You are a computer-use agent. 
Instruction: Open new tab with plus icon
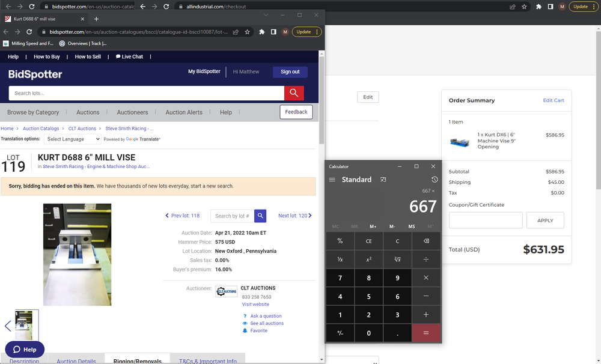pyautogui.click(x=96, y=19)
